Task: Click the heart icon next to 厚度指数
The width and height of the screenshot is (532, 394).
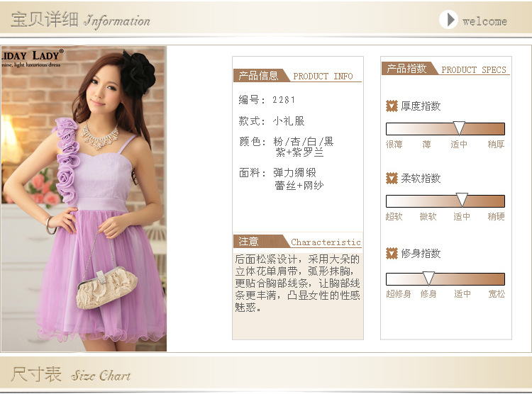Action: pyautogui.click(x=392, y=106)
